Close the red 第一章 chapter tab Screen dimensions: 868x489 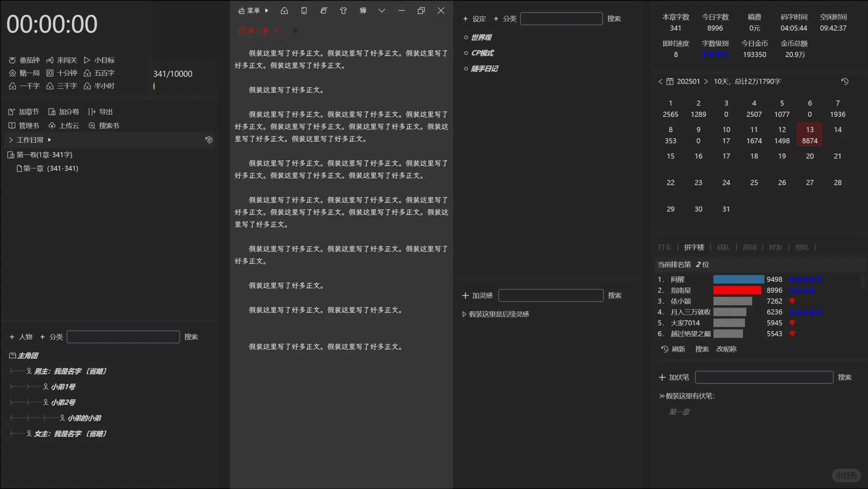[x=275, y=30]
